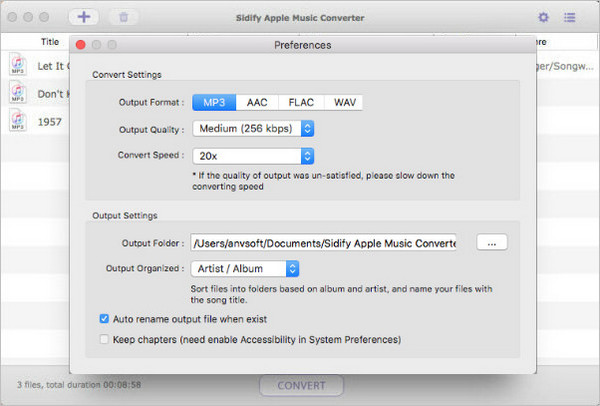
Task: Select the MP3 file icon beside '1957'
Action: [18, 120]
